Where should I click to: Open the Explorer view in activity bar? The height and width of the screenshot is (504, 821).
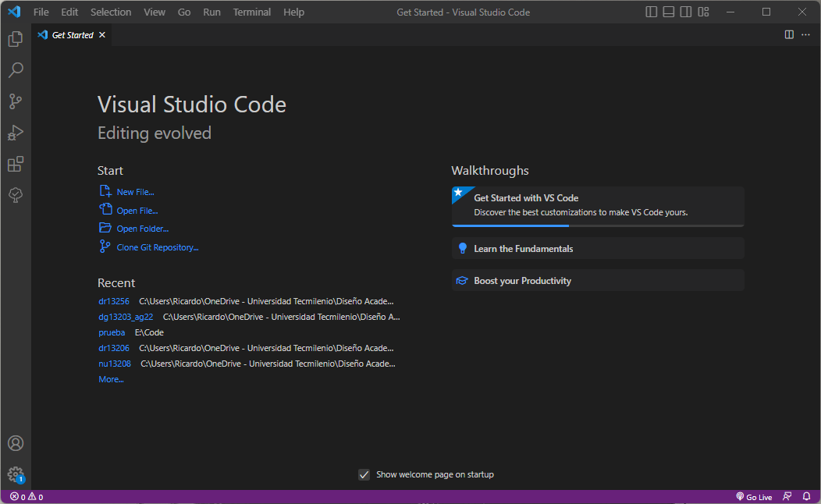[x=16, y=39]
